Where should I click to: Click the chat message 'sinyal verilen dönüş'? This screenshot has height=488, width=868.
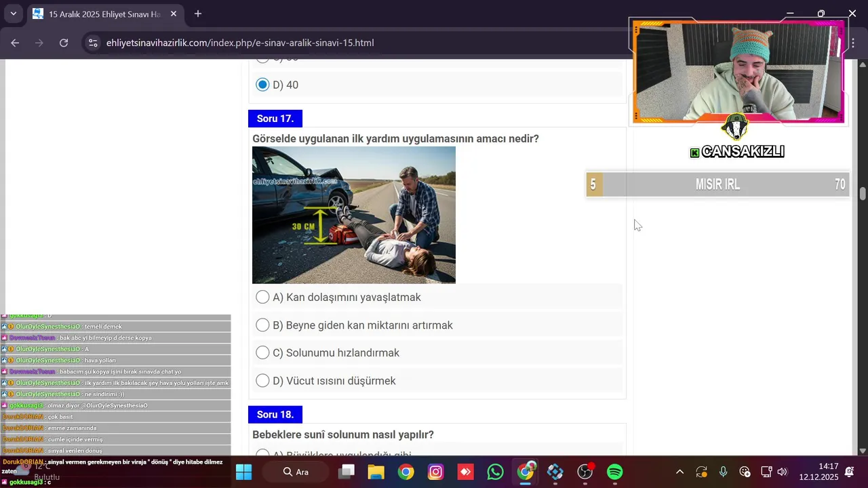[x=75, y=451]
